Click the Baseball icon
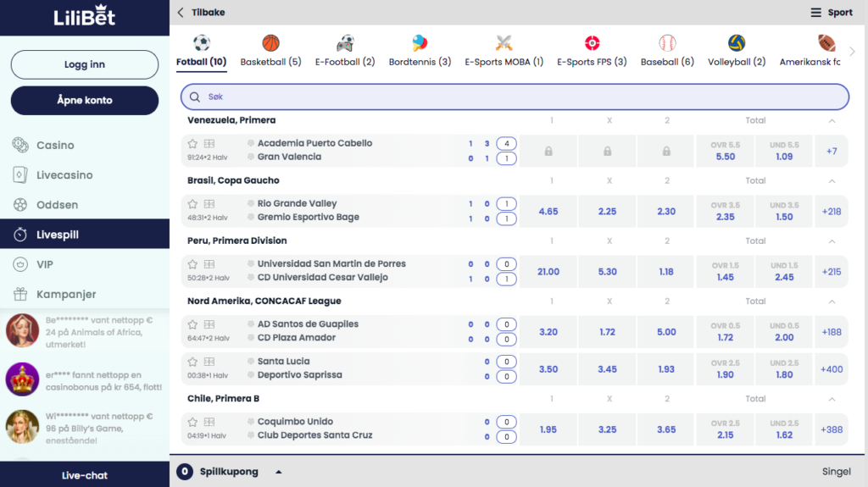 pos(667,42)
